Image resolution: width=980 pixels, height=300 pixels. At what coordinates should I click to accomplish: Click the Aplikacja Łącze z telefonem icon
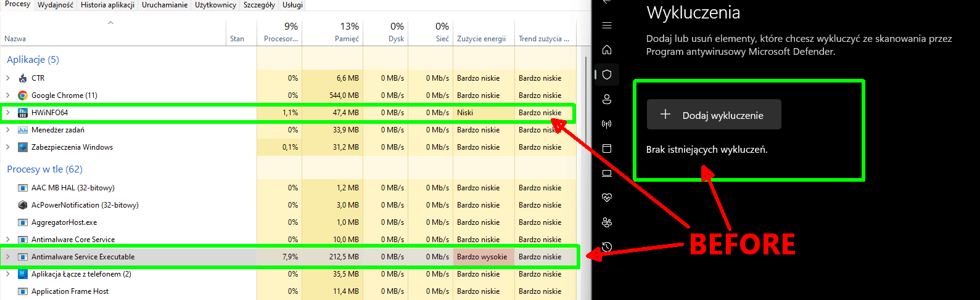23,274
